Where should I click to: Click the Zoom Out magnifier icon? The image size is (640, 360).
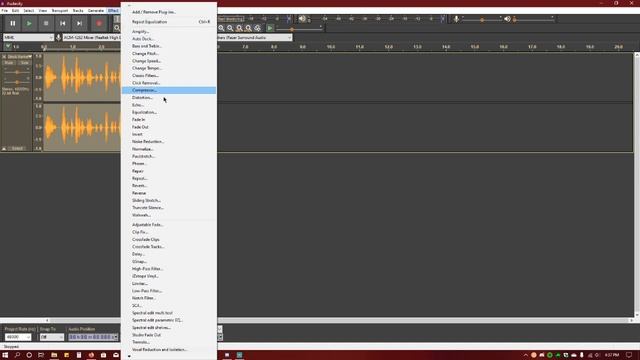tap(230, 28)
